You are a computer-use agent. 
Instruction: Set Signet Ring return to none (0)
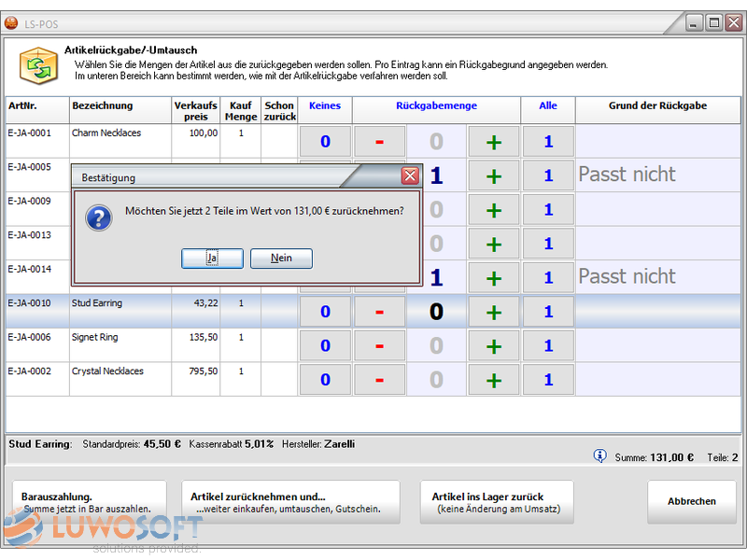325,346
